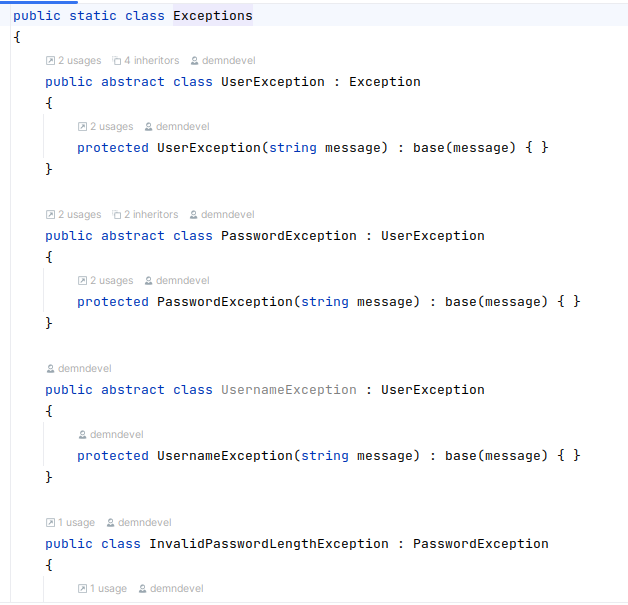Image resolution: width=628 pixels, height=605 pixels.
Task: Click the author icon above UsernameException class
Action: tap(50, 369)
